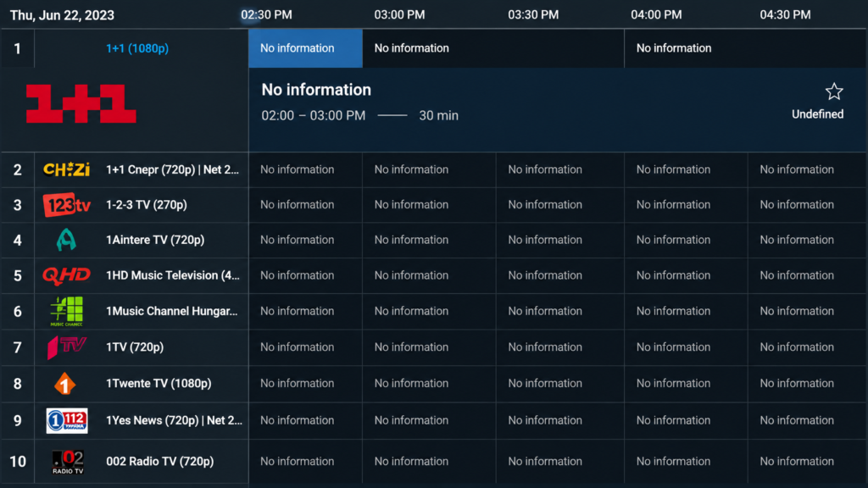868x488 pixels.
Task: Click the Thu, Jun 22, 2023 date
Action: pyautogui.click(x=62, y=15)
